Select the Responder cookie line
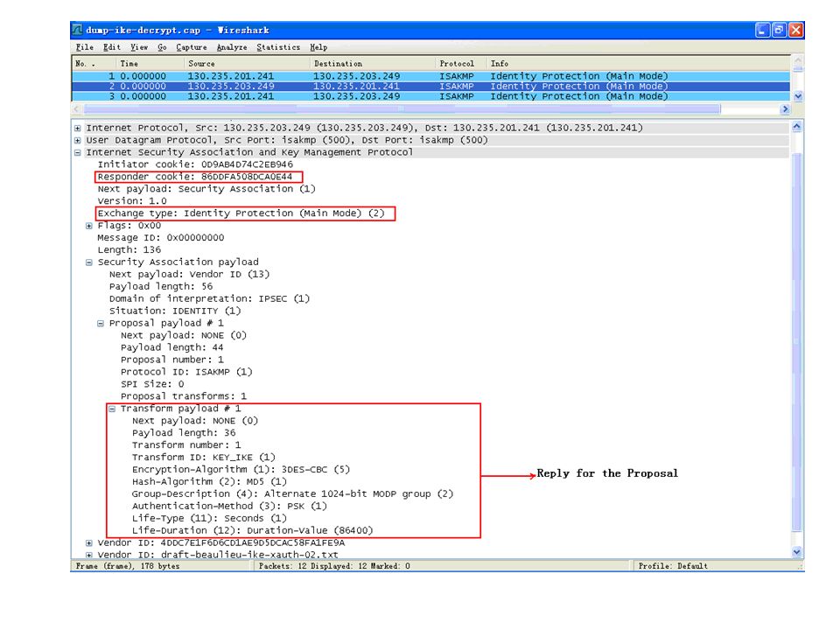840x630 pixels. coord(195,177)
